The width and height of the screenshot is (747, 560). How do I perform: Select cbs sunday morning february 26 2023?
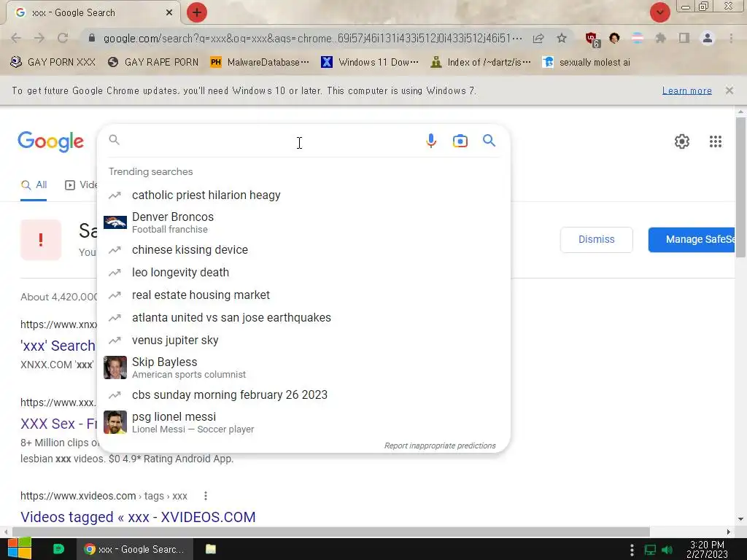[x=303, y=395]
